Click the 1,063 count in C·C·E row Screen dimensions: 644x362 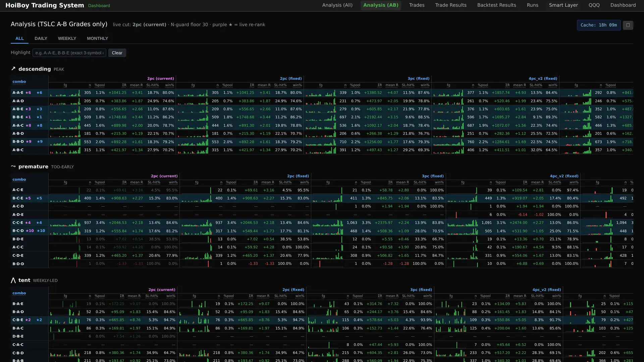(352, 223)
